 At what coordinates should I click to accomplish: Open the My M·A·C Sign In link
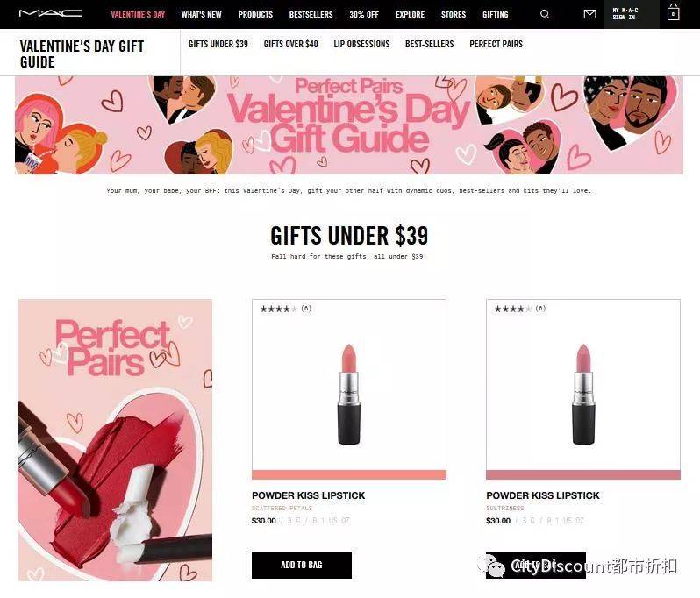tap(625, 14)
